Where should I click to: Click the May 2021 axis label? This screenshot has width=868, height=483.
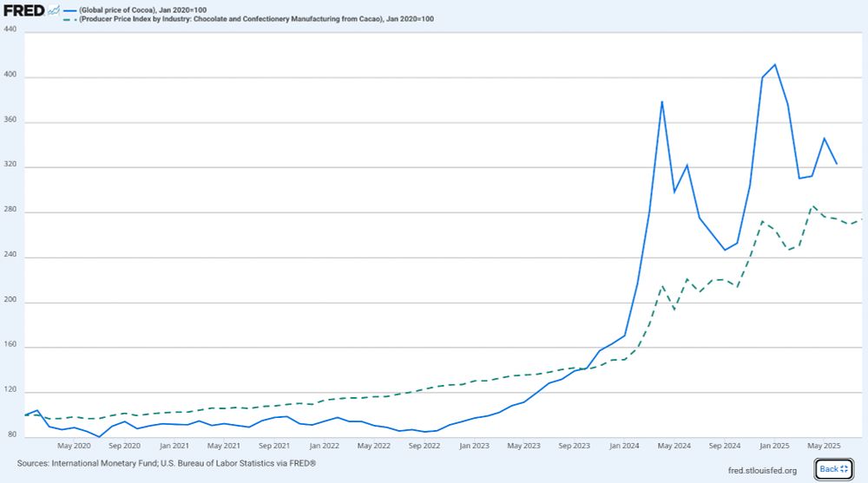[x=224, y=446]
